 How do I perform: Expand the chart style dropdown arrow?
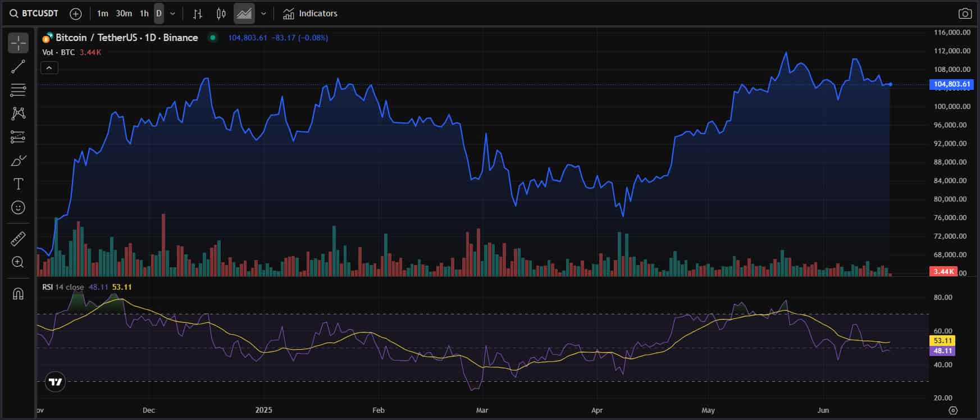coord(263,13)
